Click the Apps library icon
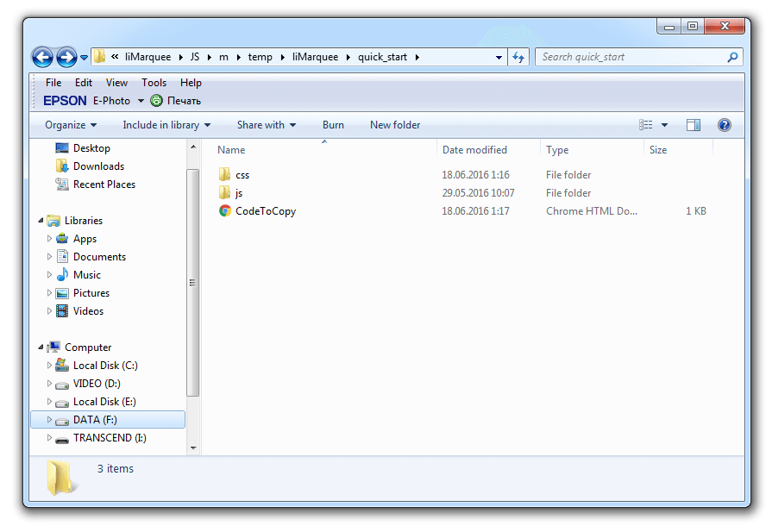Image resolution: width=772 pixels, height=532 pixels. 62,239
